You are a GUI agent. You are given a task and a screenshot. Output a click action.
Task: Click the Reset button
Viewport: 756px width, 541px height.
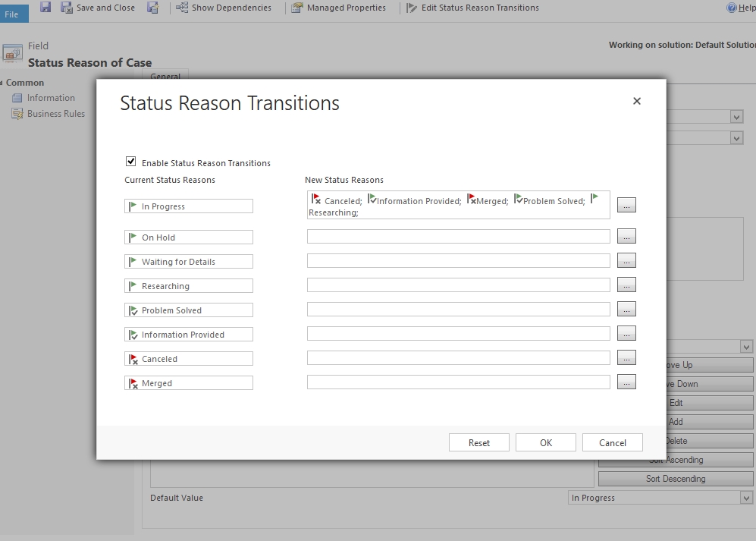pos(478,442)
